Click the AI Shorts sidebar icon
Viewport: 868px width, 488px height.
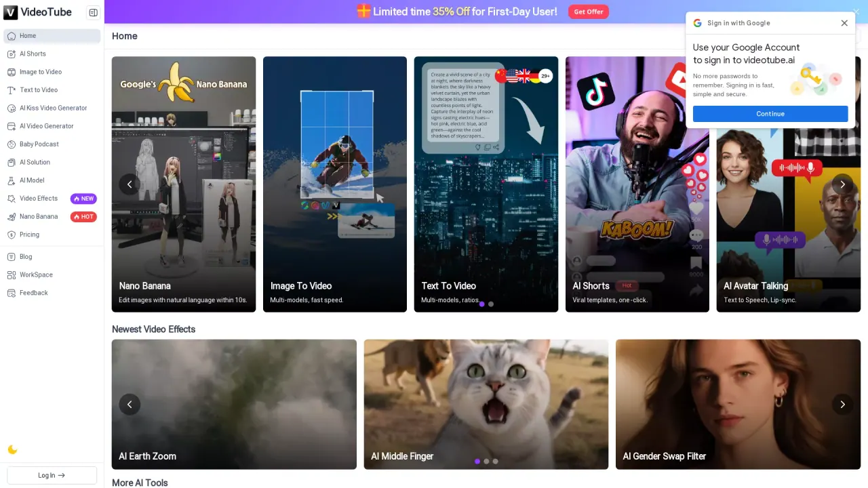[x=12, y=54]
